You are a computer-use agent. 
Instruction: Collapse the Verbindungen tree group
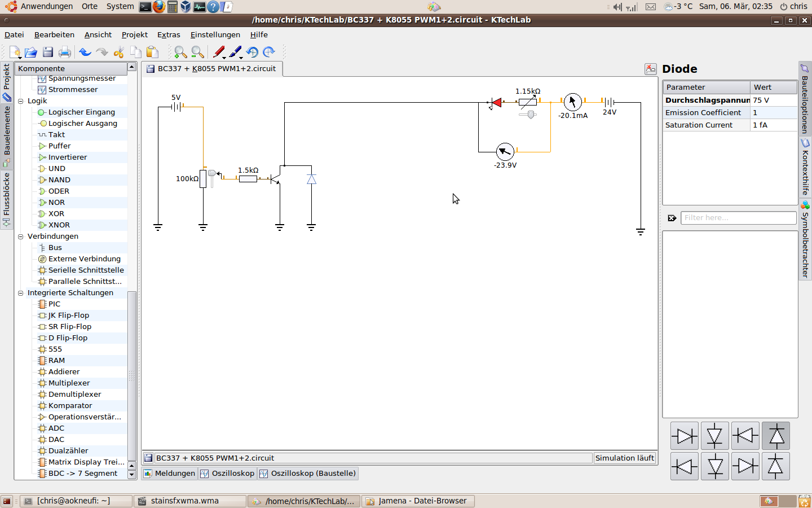point(21,237)
